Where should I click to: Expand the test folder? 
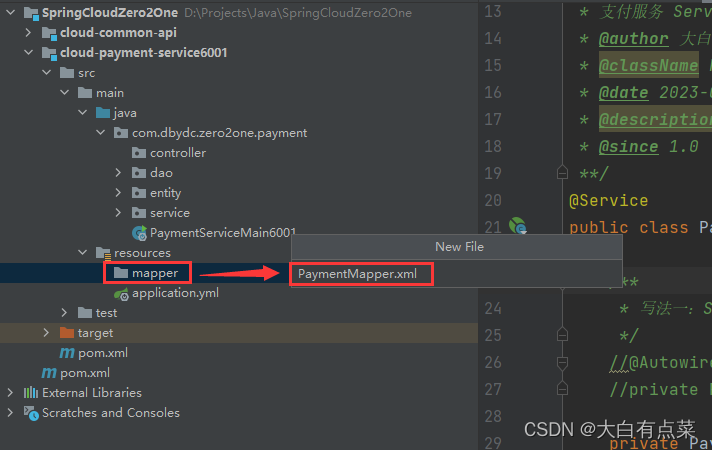pyautogui.click(x=64, y=312)
